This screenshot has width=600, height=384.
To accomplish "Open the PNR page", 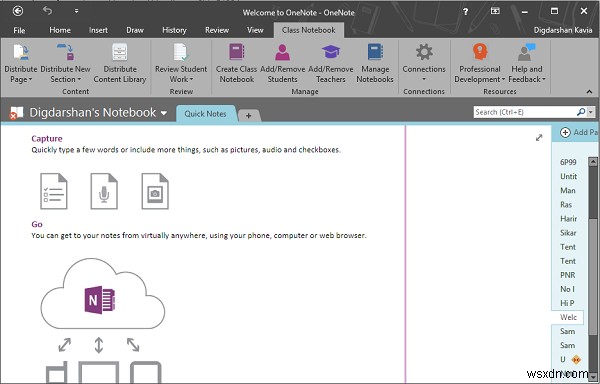I will click(567, 275).
